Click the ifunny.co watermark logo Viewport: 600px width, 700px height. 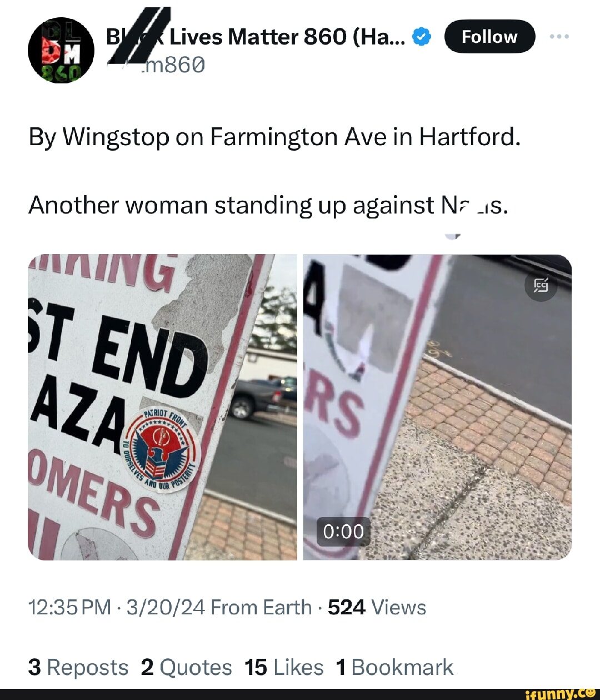click(560, 693)
